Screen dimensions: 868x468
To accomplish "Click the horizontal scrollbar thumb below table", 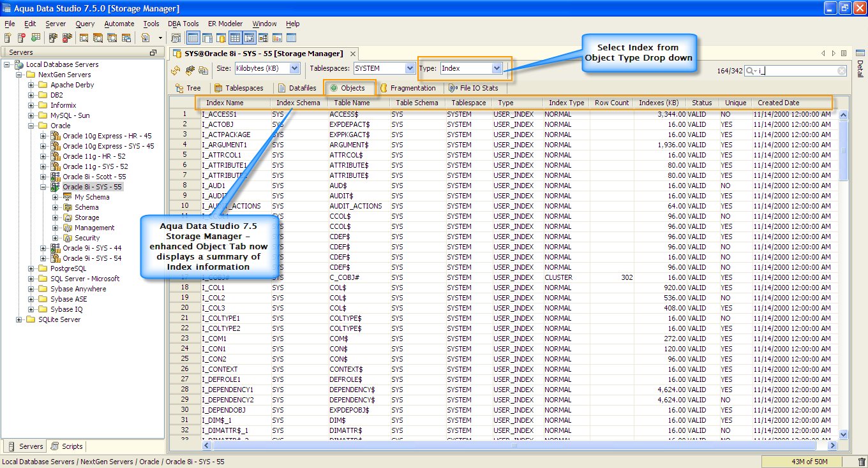I will click(513, 445).
